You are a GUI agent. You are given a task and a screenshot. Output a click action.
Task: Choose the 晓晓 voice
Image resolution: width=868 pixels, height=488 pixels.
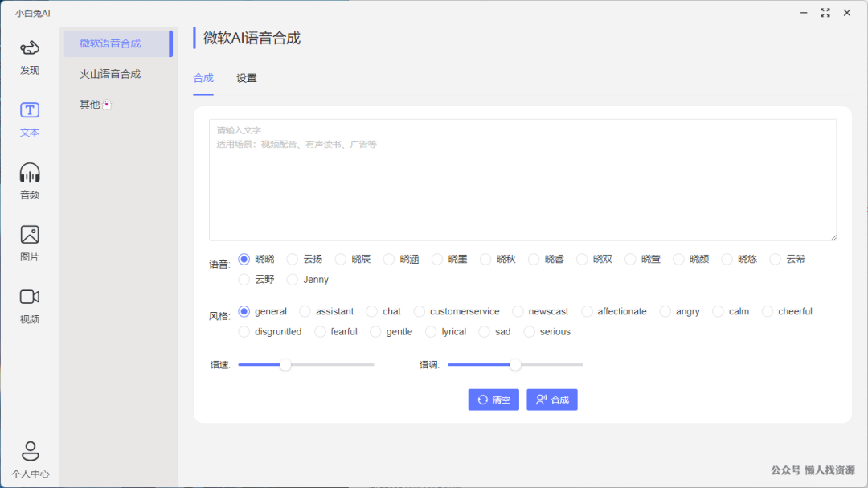244,259
